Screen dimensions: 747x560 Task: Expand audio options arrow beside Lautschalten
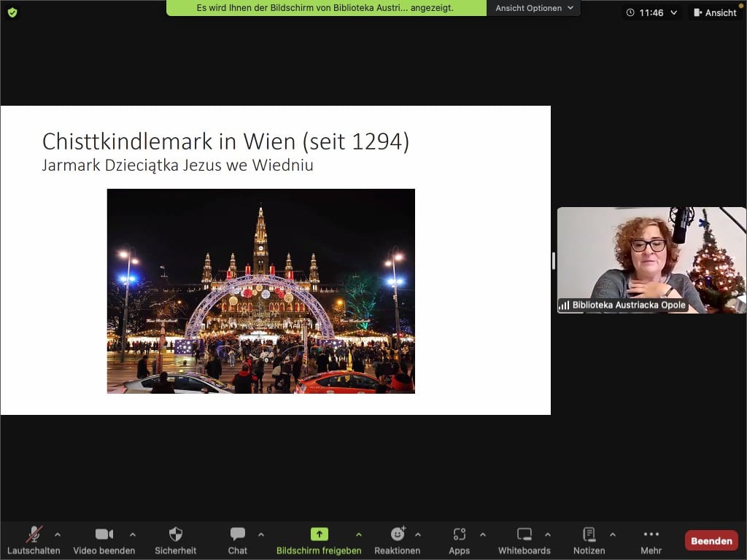coord(58,534)
